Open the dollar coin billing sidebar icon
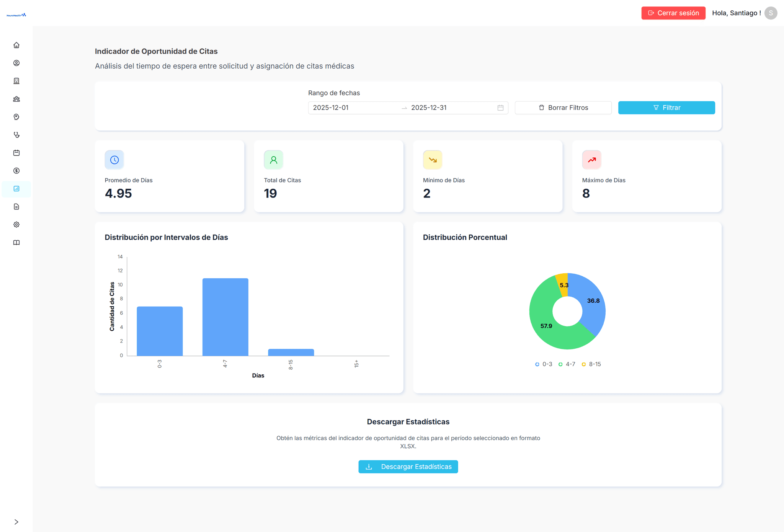The image size is (784, 532). 16,171
